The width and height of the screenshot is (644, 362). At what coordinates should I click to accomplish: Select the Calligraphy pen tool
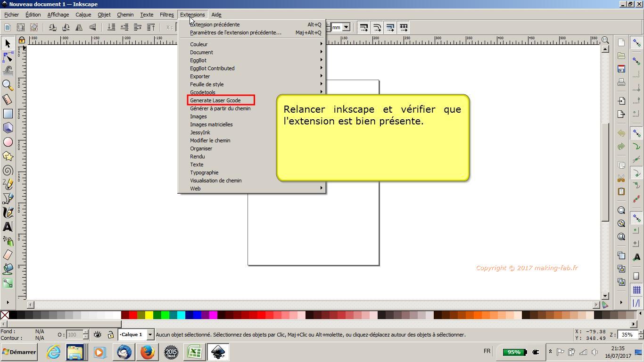coord(8,213)
